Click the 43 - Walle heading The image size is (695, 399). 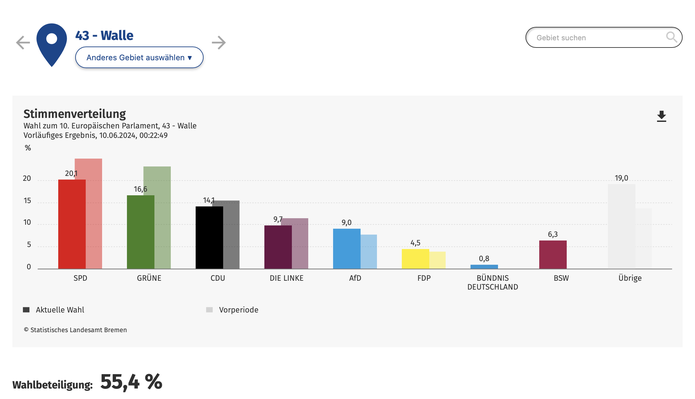(104, 35)
